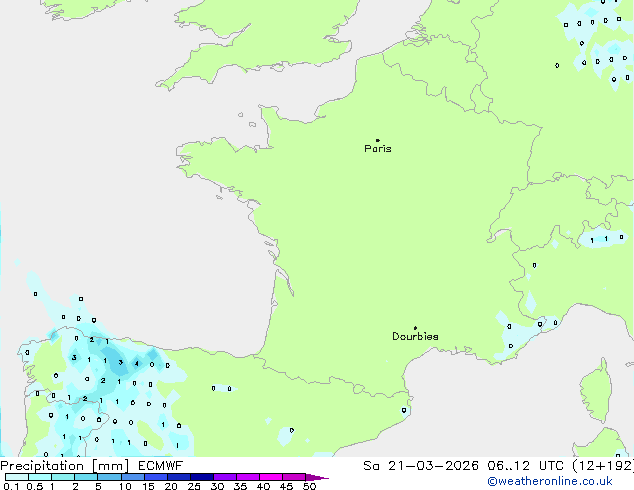Click the 'Precipitation [mm]' title text
The image size is (634, 490).
click(x=64, y=466)
